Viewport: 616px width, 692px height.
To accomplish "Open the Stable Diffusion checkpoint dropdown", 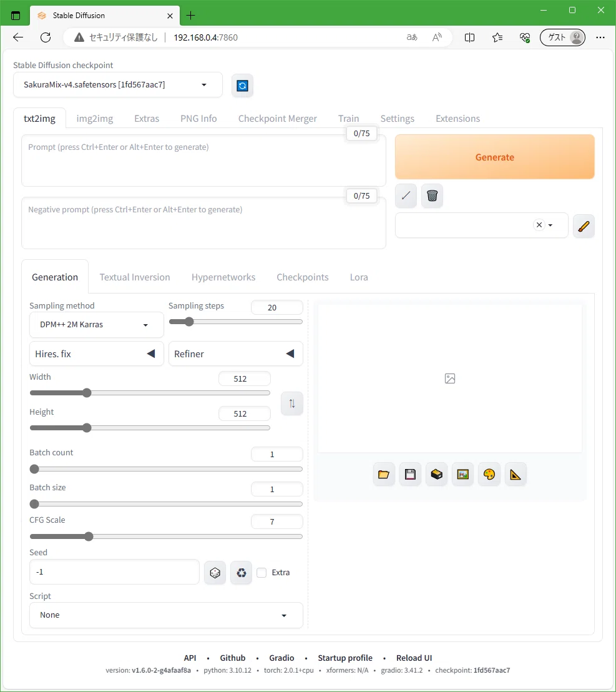I will [x=118, y=85].
